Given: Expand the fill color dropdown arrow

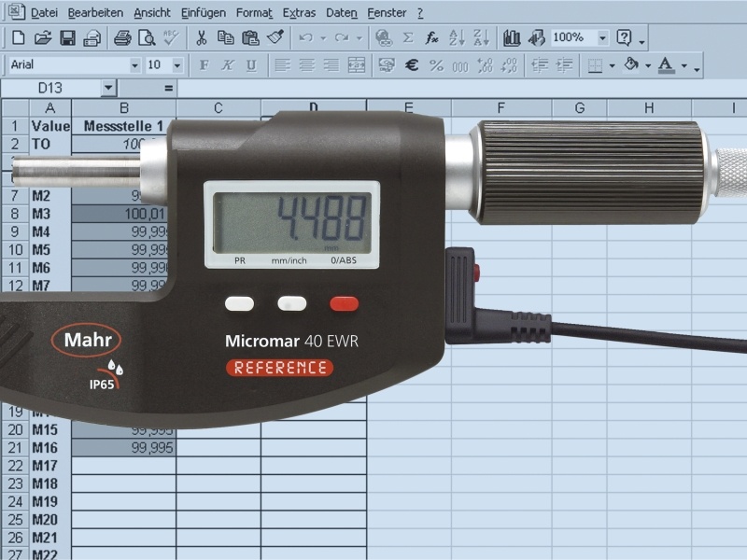Looking at the screenshot, I should pos(648,65).
